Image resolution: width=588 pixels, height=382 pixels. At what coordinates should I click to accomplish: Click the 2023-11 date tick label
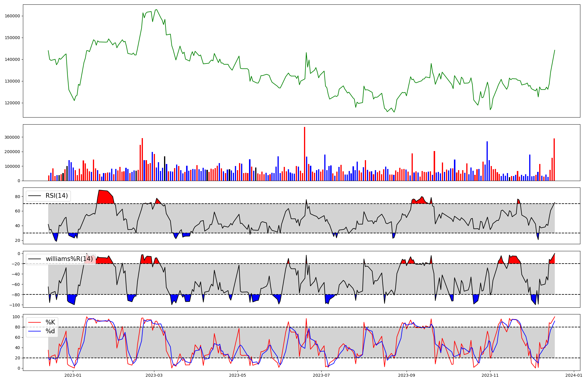pyautogui.click(x=490, y=375)
